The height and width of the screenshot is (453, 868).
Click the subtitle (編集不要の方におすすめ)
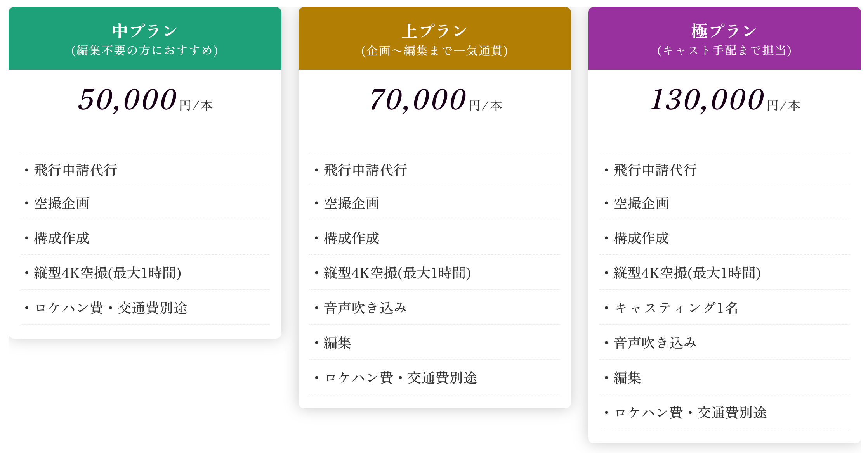[x=145, y=50]
